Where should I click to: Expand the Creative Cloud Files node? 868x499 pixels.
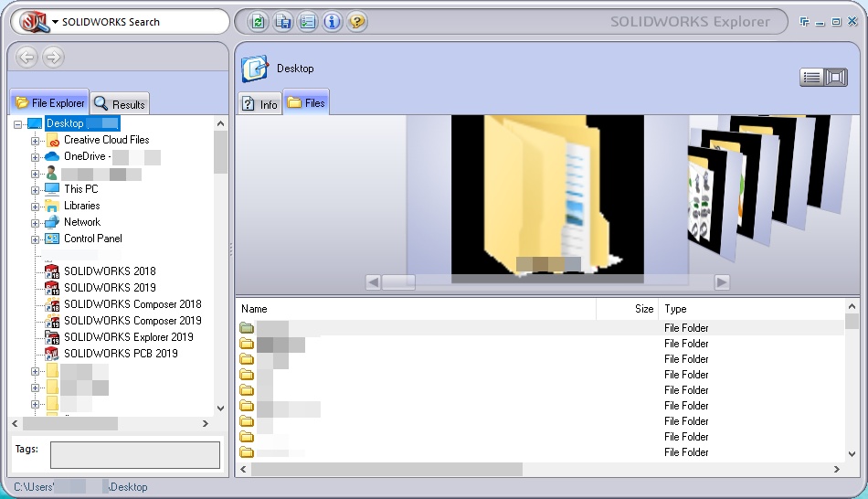pyautogui.click(x=35, y=141)
